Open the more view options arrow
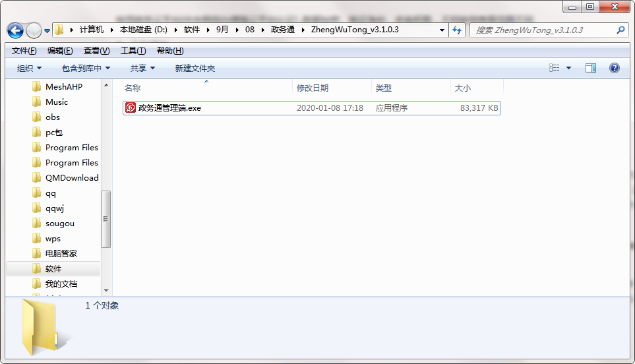This screenshot has height=364, width=635. coord(568,68)
